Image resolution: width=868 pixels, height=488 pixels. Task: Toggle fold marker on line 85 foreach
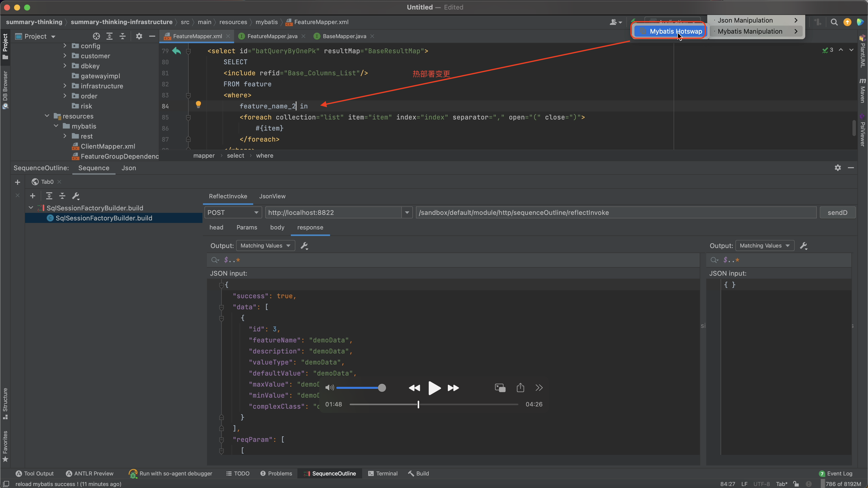click(188, 117)
